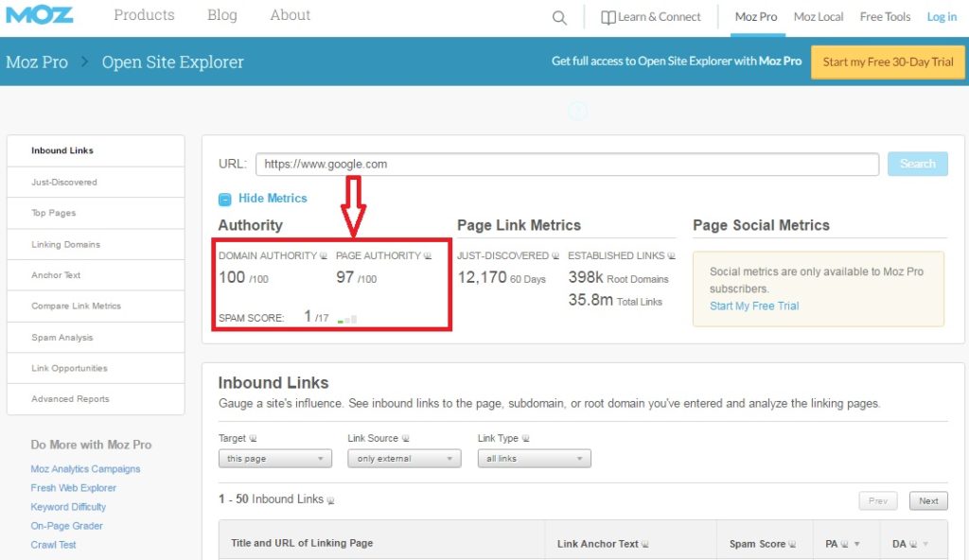
Task: Click the PA column info icon
Action: [844, 544]
